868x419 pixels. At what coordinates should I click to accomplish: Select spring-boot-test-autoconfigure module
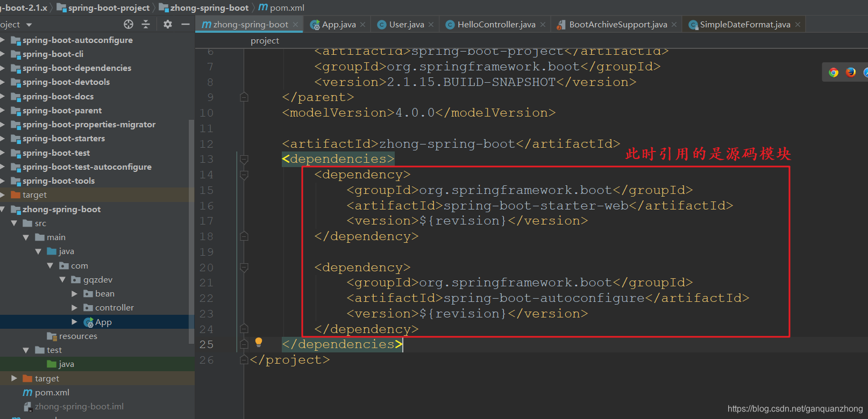pos(87,167)
